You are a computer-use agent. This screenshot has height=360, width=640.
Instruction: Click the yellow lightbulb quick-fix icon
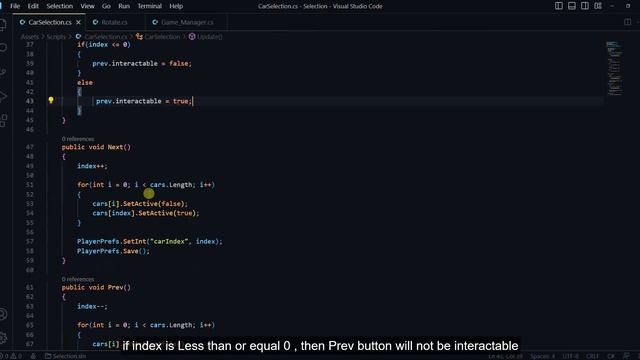coord(51,100)
